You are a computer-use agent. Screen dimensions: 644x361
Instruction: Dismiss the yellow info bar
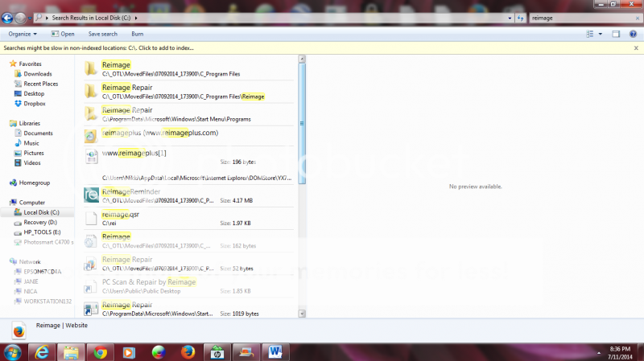pyautogui.click(x=636, y=48)
